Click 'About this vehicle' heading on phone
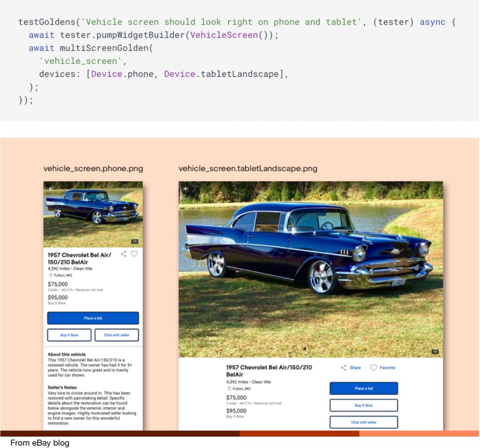 [x=67, y=354]
